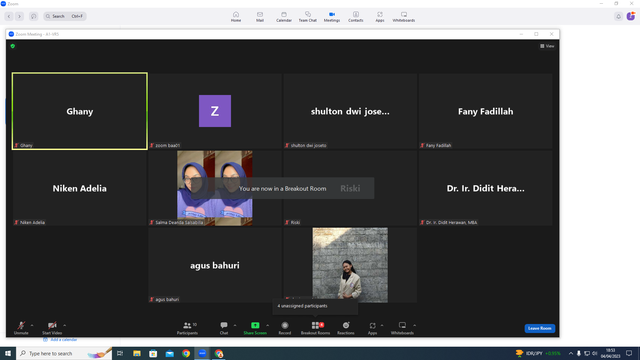Open the View layout menu

[547, 46]
